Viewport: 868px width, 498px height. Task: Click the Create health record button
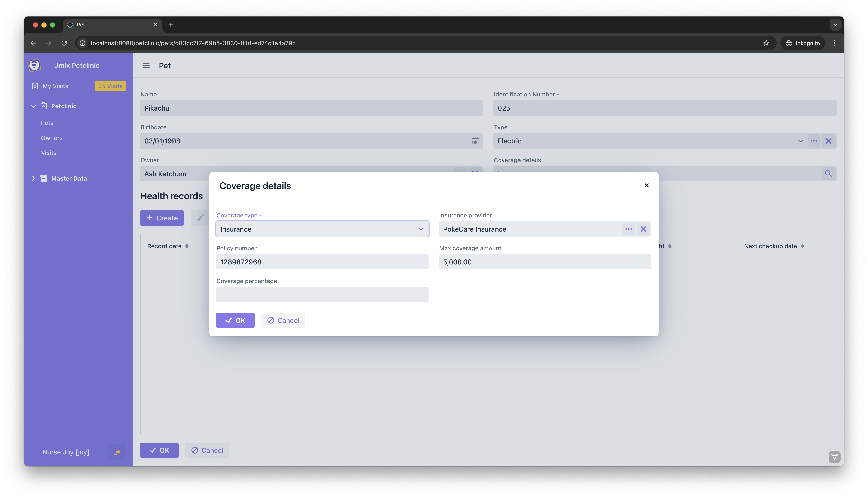click(x=161, y=218)
